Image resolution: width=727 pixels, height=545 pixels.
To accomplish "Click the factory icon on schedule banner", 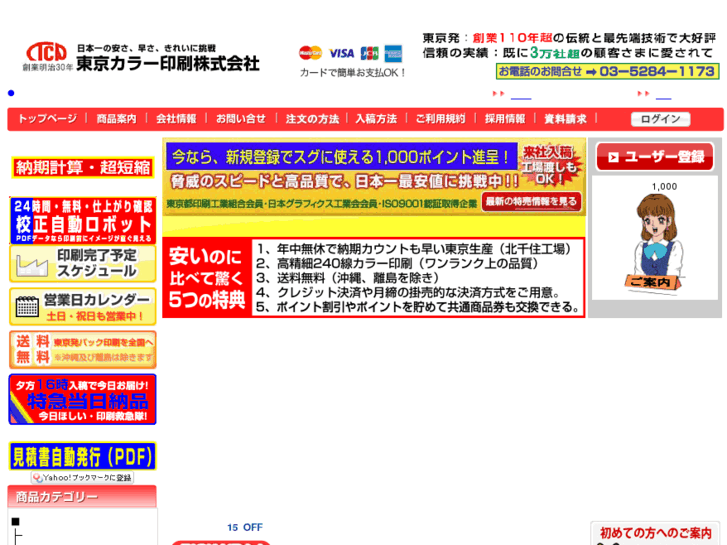I will [32, 266].
